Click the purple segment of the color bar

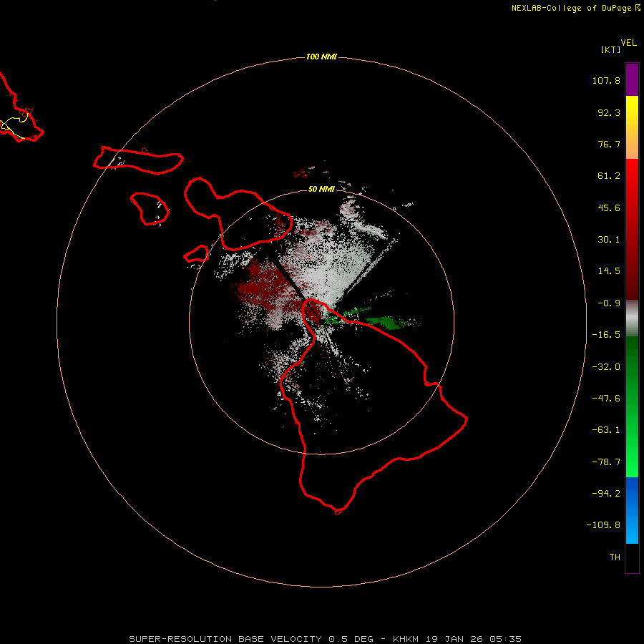(632, 79)
